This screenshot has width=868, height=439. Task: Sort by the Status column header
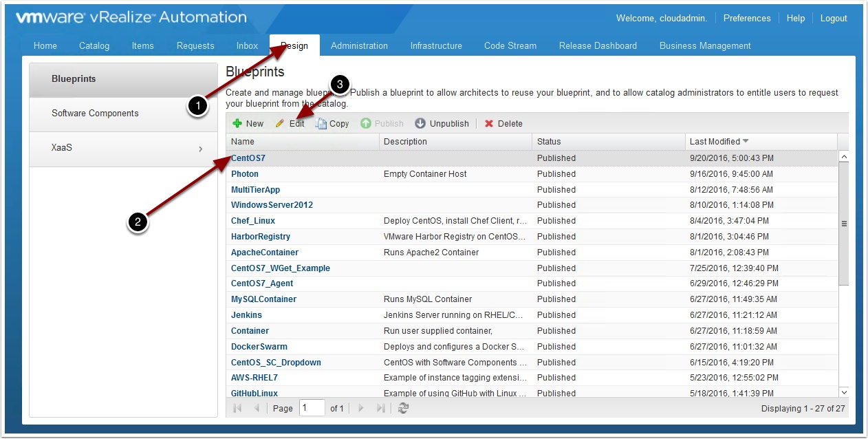[x=608, y=142]
